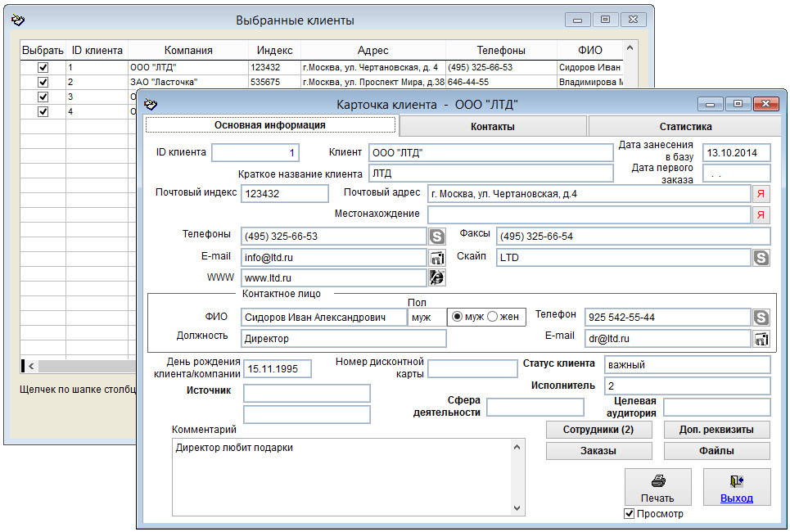Send mail via the icon beside info@ltd.ru
The width and height of the screenshot is (790, 532).
click(438, 258)
